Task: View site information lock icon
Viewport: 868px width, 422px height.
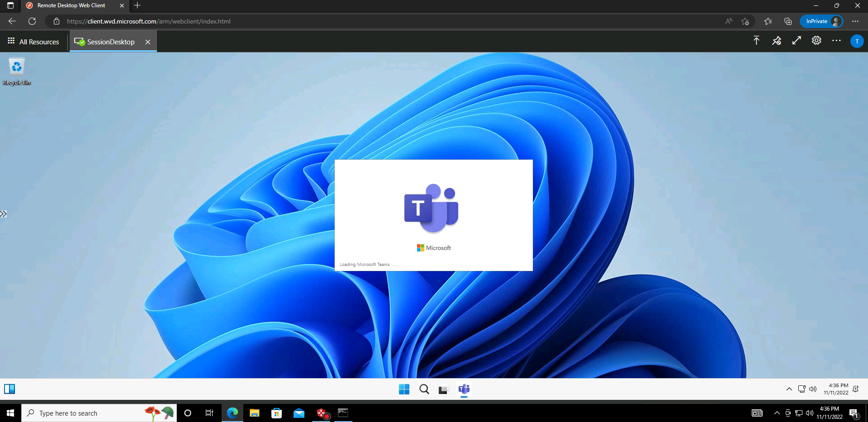Action: [x=57, y=21]
